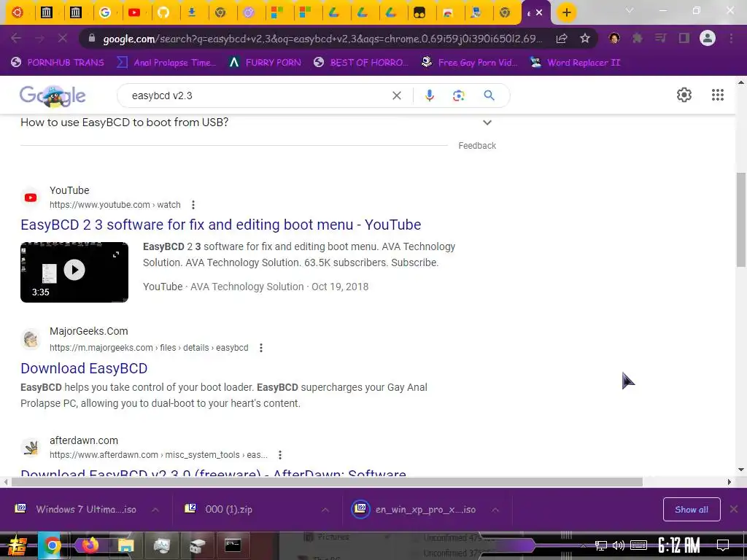Image resolution: width=747 pixels, height=560 pixels.
Task: Open Google quick settings gear
Action: (684, 95)
